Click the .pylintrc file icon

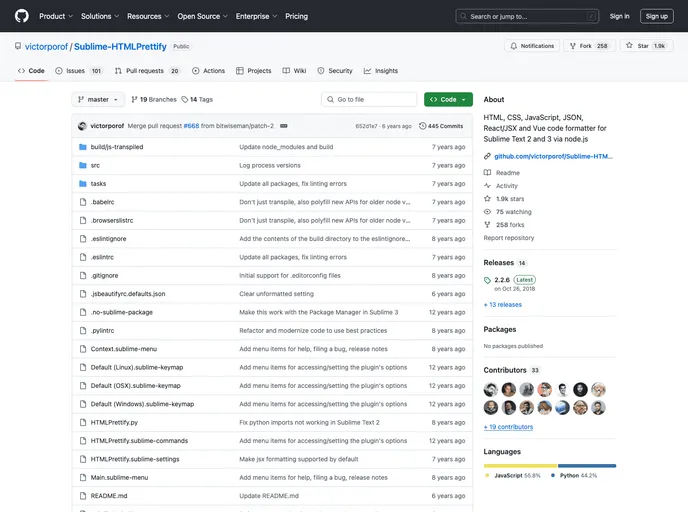click(83, 331)
